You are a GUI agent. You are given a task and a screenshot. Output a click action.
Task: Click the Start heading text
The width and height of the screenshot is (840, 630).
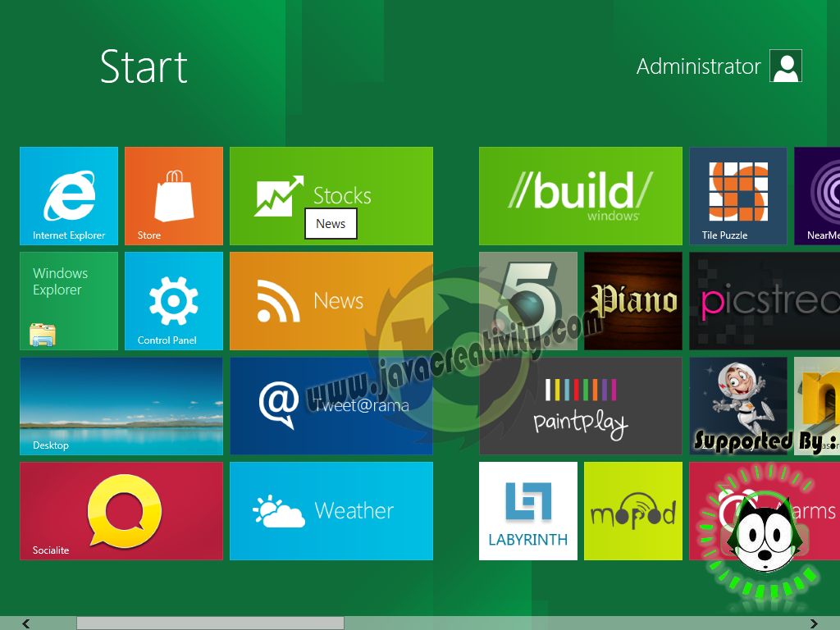click(144, 67)
